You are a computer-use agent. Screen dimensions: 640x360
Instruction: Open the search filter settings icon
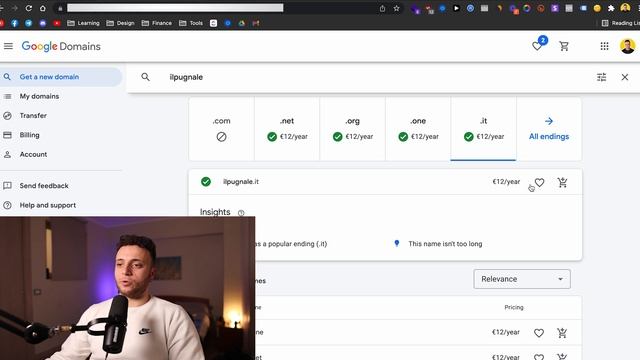[x=602, y=77]
